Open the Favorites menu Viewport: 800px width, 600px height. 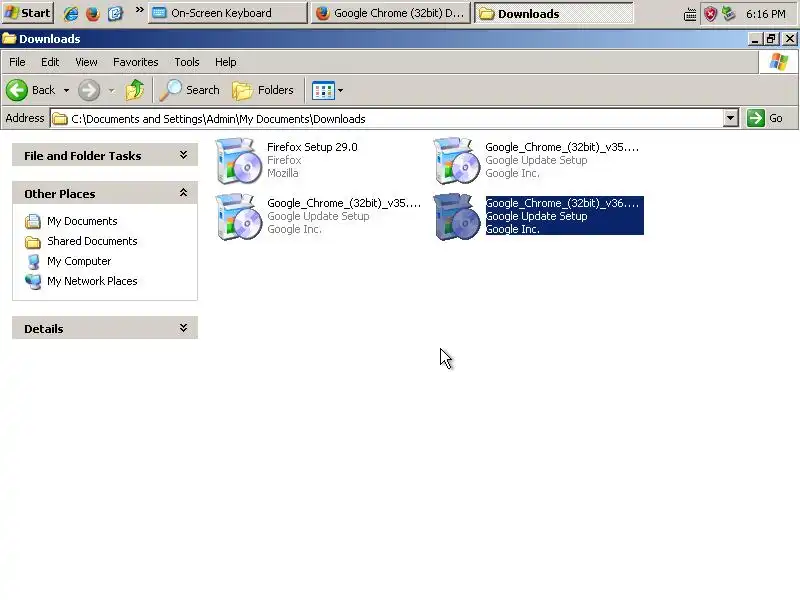click(x=136, y=62)
